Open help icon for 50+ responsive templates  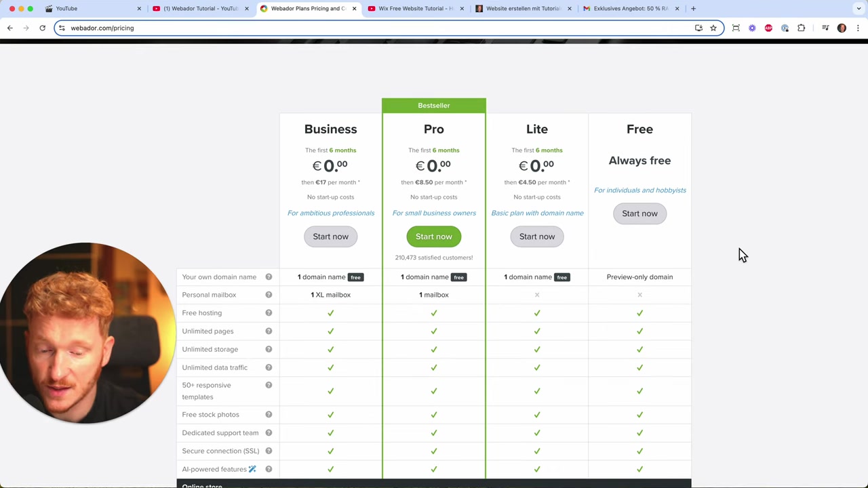pyautogui.click(x=269, y=385)
